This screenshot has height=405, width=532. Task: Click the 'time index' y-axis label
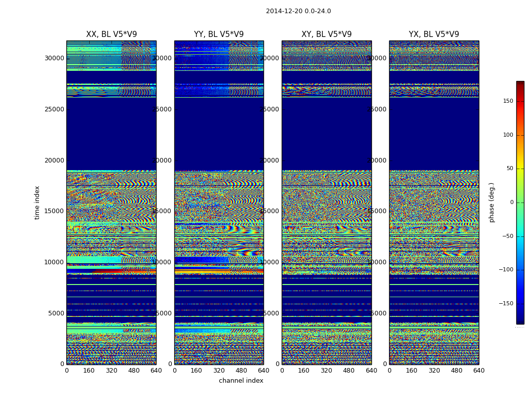click(x=37, y=202)
